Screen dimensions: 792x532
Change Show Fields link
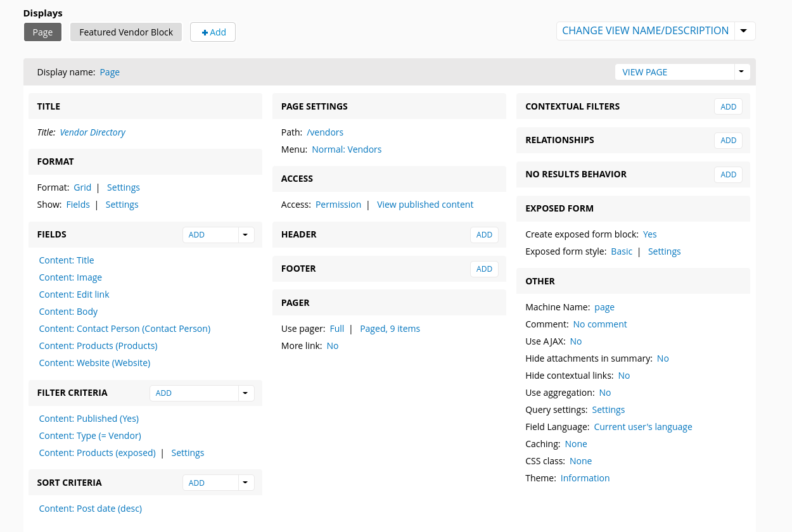point(78,205)
